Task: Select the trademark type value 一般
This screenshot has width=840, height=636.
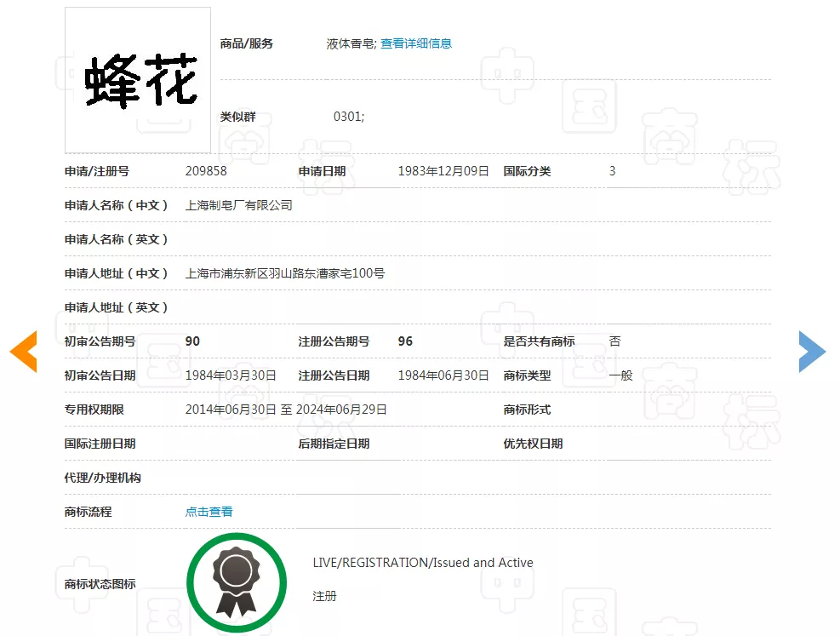Action: click(x=621, y=375)
